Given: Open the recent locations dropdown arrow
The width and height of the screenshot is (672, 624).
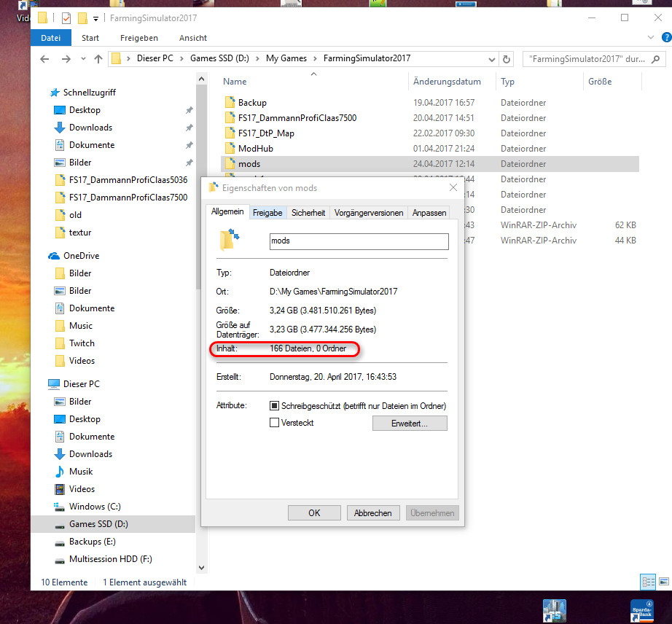Looking at the screenshot, I should click(x=82, y=59).
